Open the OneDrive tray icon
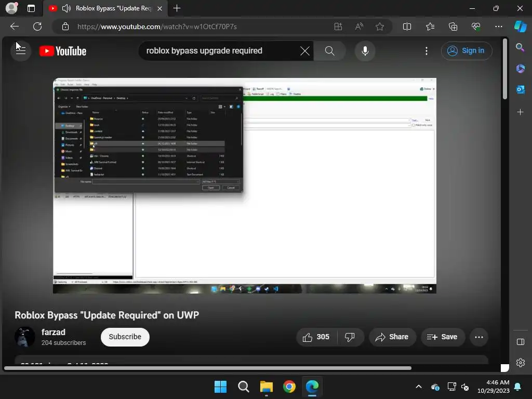532x399 pixels. (x=435, y=387)
